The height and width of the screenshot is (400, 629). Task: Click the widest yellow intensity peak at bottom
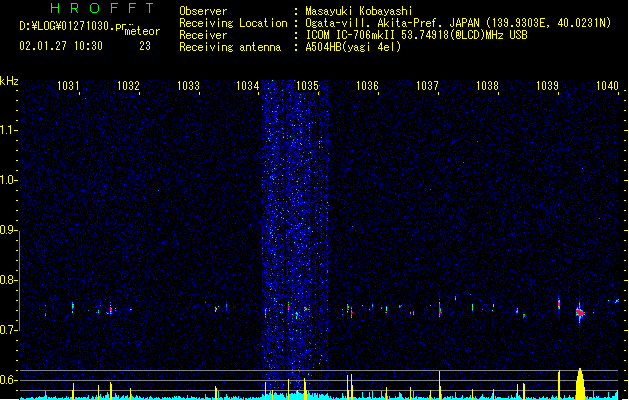pos(580,384)
